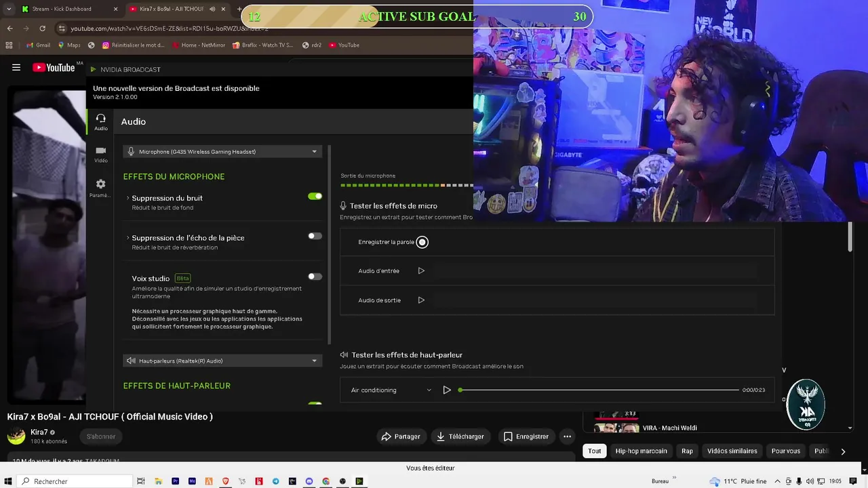Play the Air conditioning speaker sample
868x488 pixels.
[447, 390]
